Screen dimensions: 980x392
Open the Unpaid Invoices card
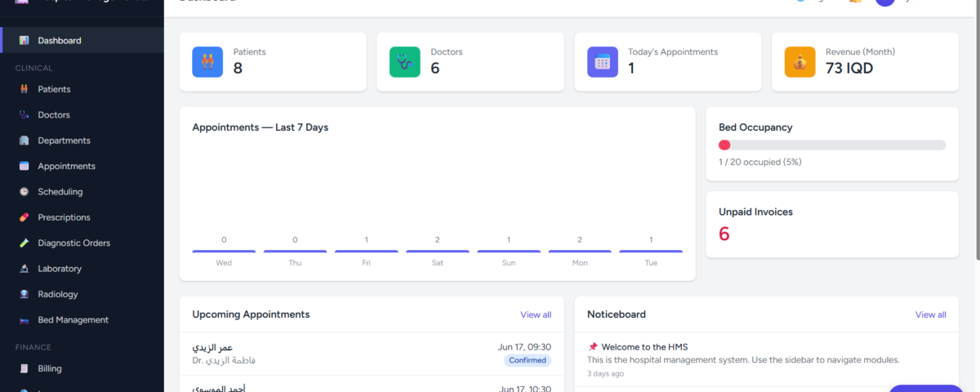[832, 225]
